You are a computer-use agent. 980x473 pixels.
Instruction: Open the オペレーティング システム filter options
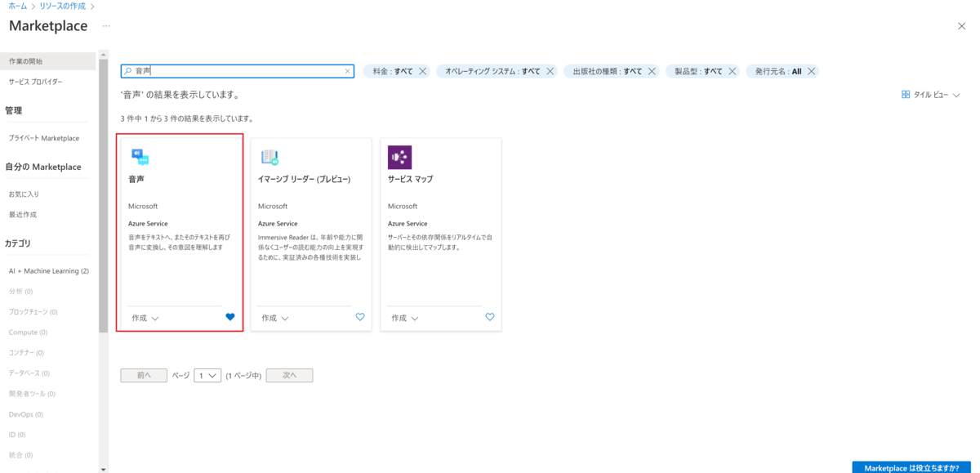pyautogui.click(x=492, y=71)
